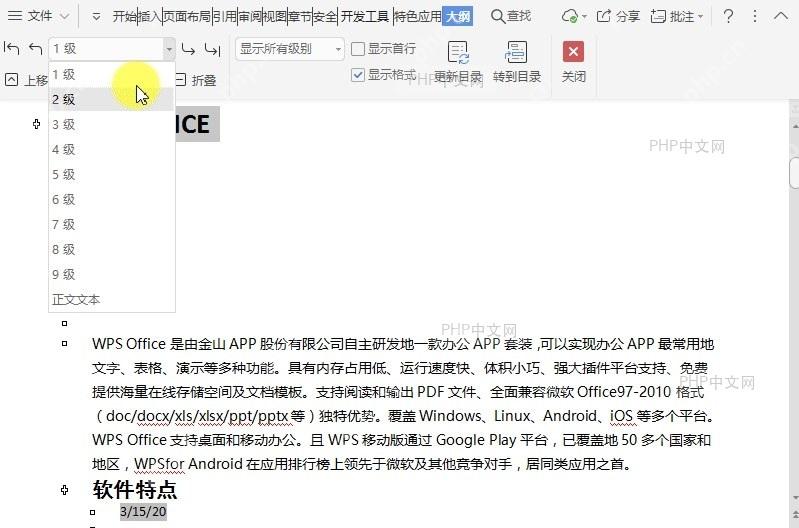This screenshot has width=799, height=528.
Task: Switch to the 章节 tab
Action: [300, 16]
